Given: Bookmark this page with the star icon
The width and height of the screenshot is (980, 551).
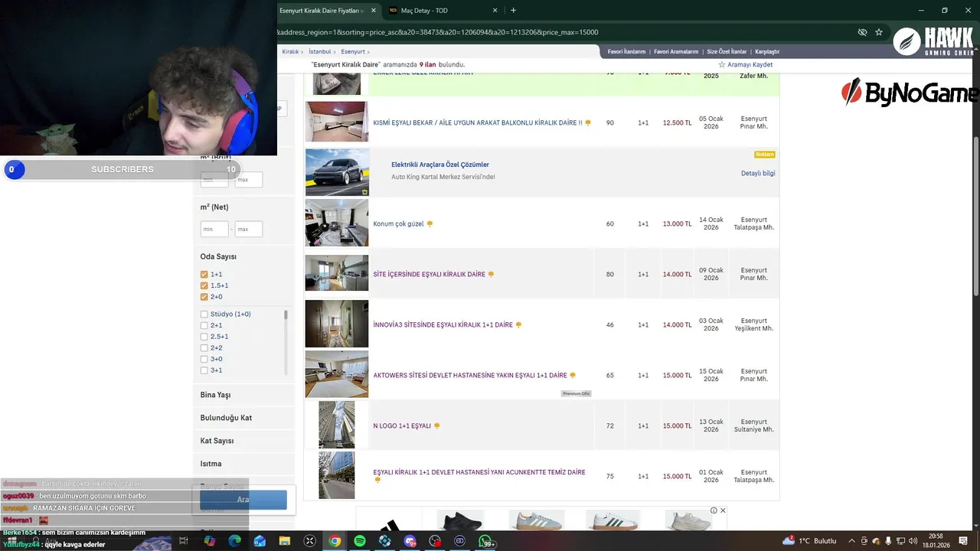Looking at the screenshot, I should coord(879,32).
